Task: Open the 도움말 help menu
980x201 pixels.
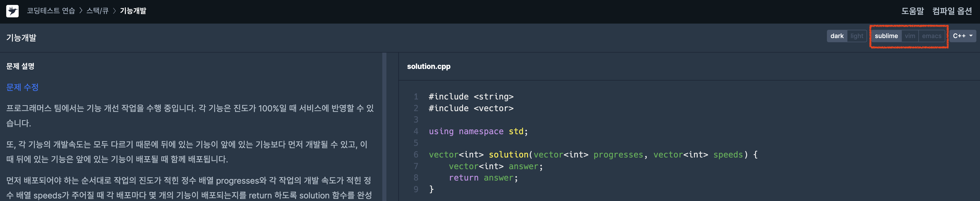Action: click(912, 11)
